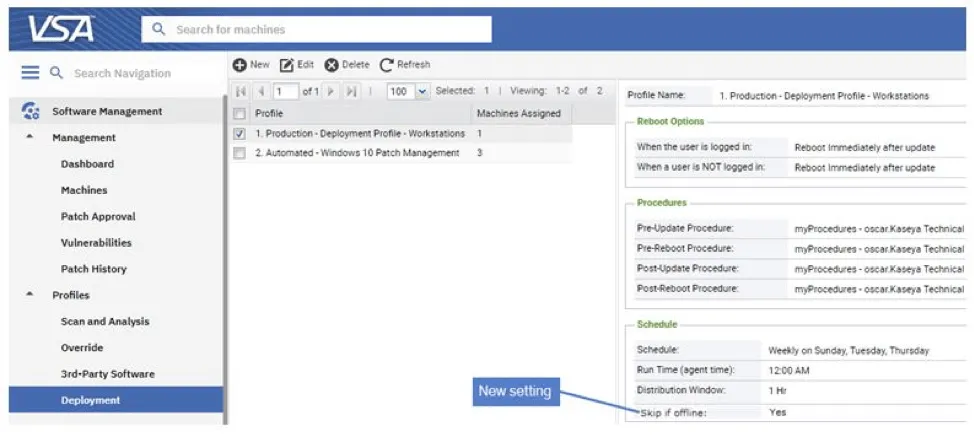974x435 pixels.
Task: Click New to create a profile
Action: (252, 65)
